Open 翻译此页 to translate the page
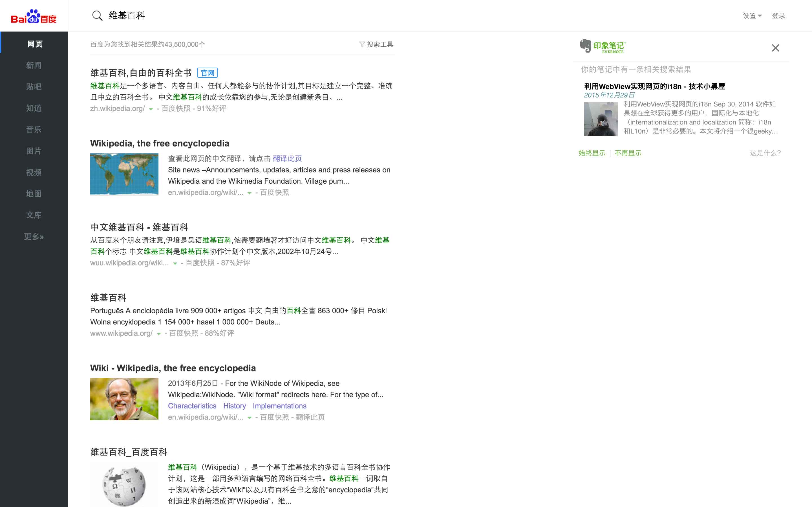 [x=287, y=158]
